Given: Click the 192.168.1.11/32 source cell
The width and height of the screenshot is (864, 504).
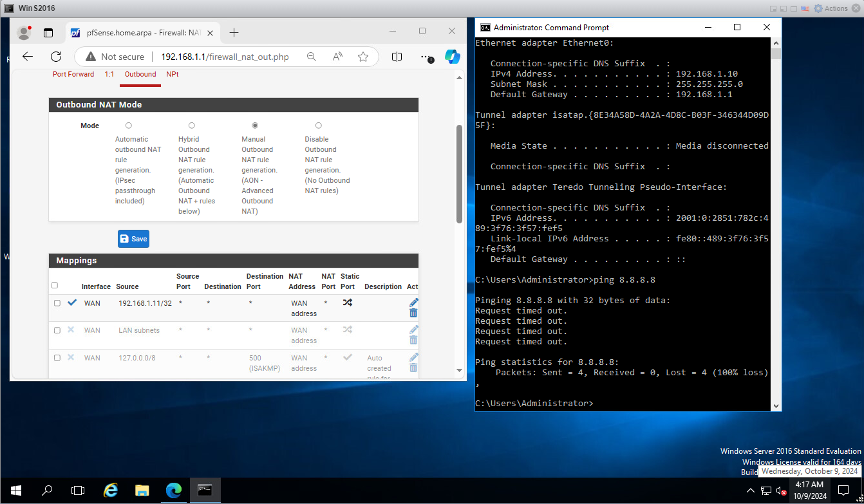Looking at the screenshot, I should (145, 303).
